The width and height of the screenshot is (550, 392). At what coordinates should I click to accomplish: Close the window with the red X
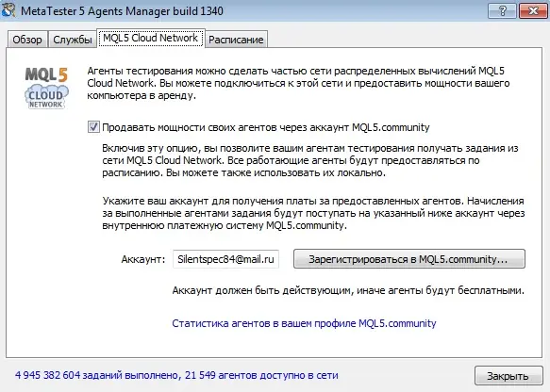click(x=533, y=11)
